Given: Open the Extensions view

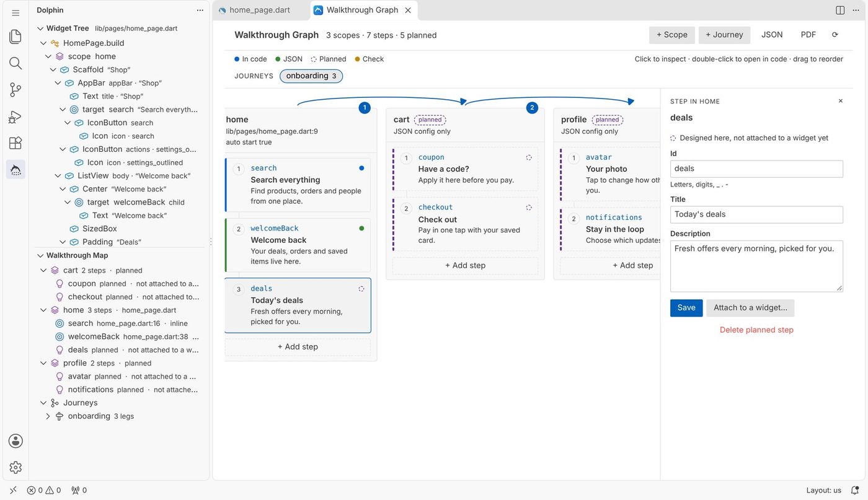Looking at the screenshot, I should click(x=15, y=143).
